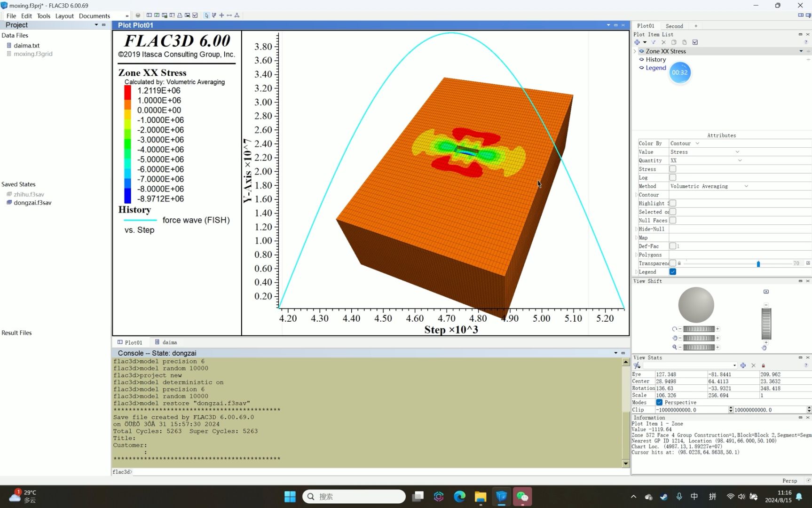The height and width of the screenshot is (508, 812).
Task: Delete the selected plot item with X icon
Action: (x=663, y=42)
